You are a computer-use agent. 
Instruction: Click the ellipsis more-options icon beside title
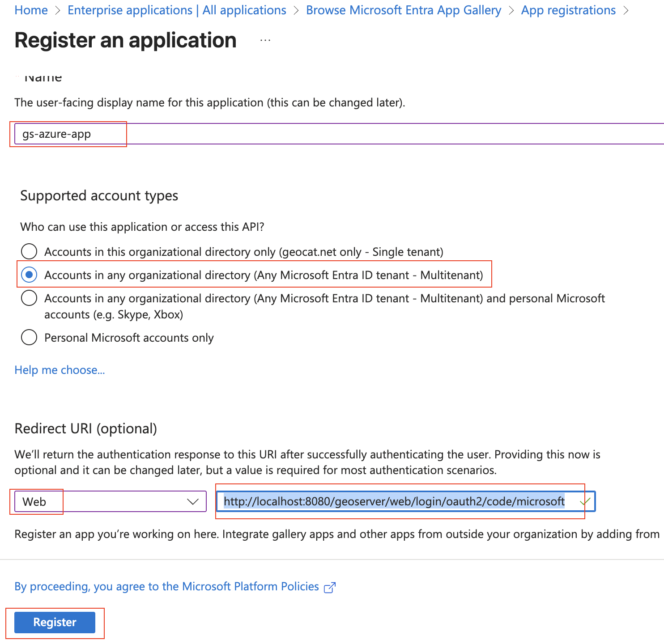click(x=265, y=40)
